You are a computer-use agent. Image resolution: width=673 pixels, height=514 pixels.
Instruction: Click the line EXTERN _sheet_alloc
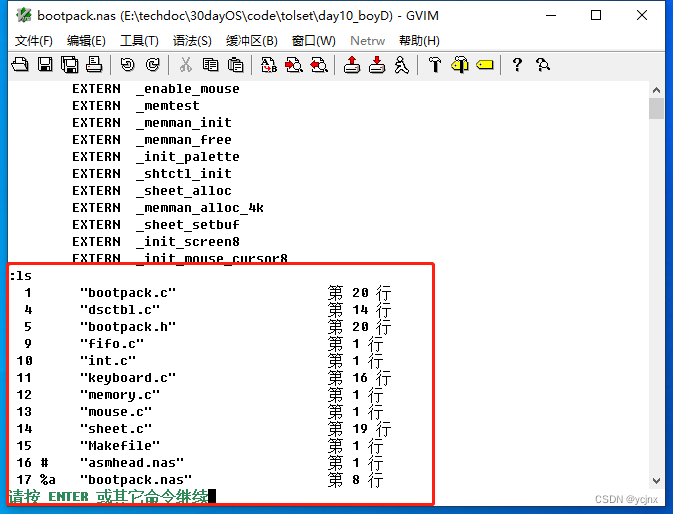click(152, 190)
